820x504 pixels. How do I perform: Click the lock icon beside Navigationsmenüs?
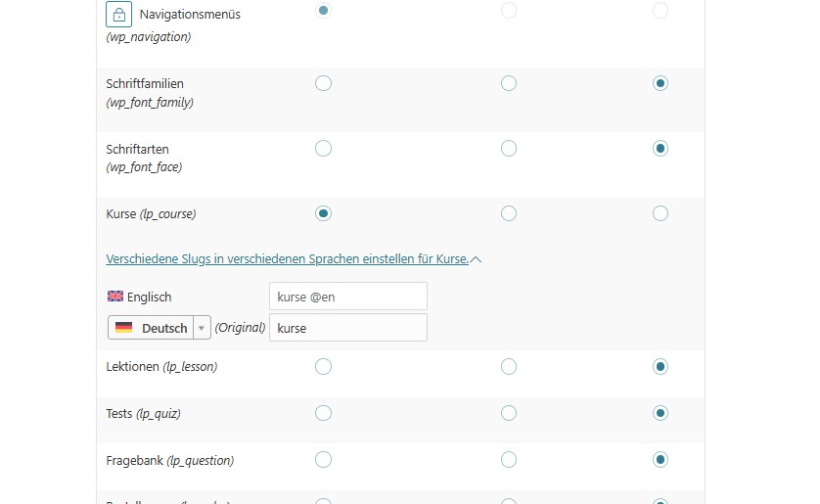tap(118, 15)
